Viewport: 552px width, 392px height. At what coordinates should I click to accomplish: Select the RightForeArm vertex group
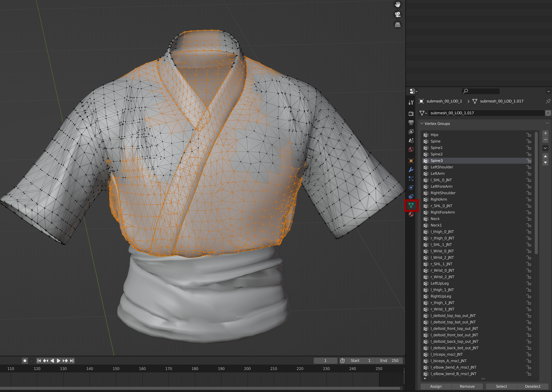[442, 212]
